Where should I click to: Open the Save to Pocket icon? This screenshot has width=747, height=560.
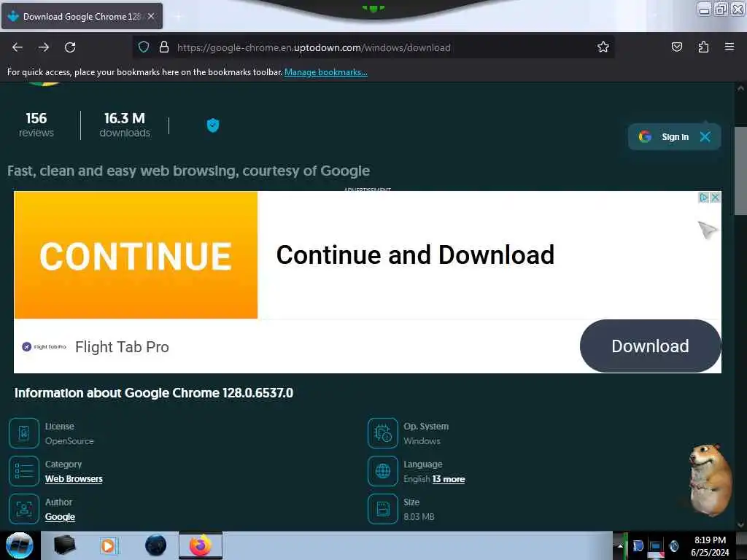(x=676, y=47)
